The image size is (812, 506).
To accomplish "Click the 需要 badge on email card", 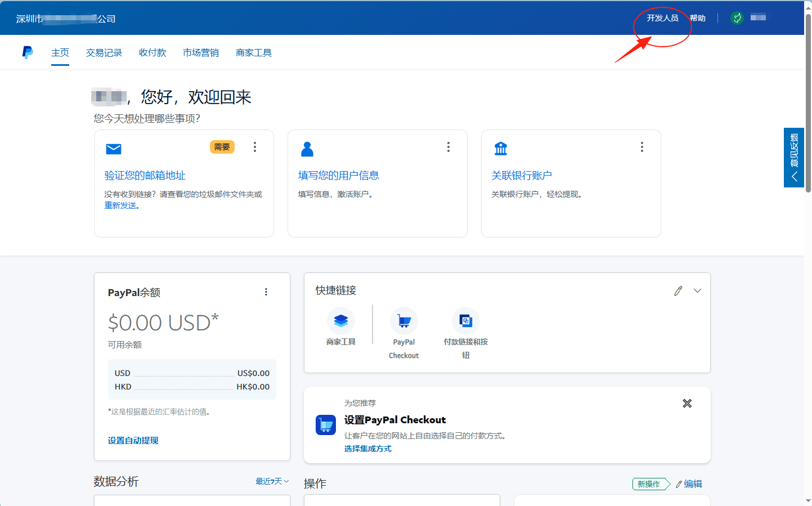I will click(x=222, y=147).
